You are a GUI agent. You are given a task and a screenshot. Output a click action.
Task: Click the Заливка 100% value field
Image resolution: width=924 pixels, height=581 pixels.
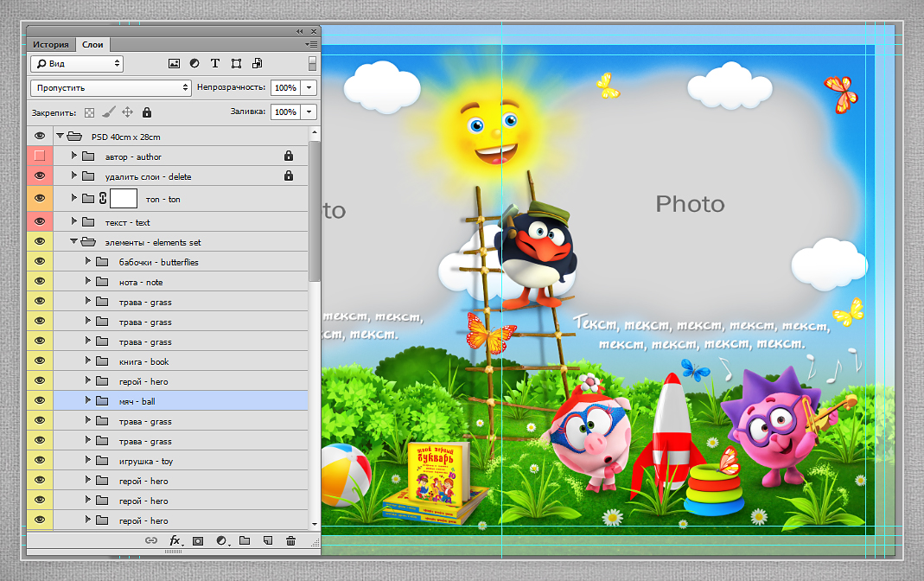coord(286,112)
